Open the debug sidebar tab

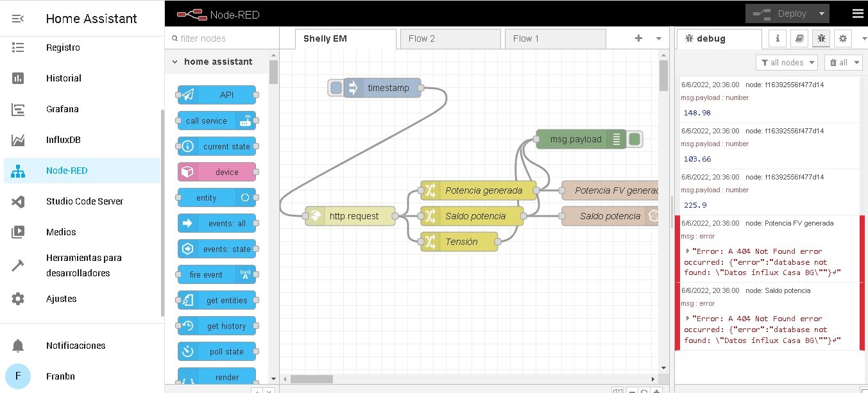[x=719, y=38]
